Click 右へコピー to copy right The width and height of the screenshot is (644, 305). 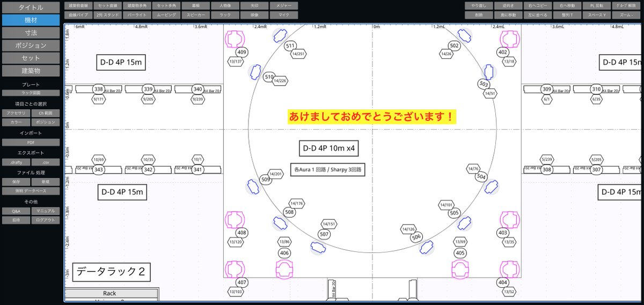(537, 5)
